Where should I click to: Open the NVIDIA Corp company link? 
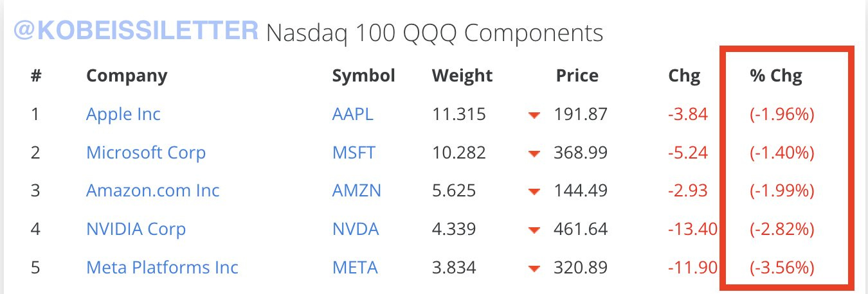(x=136, y=229)
